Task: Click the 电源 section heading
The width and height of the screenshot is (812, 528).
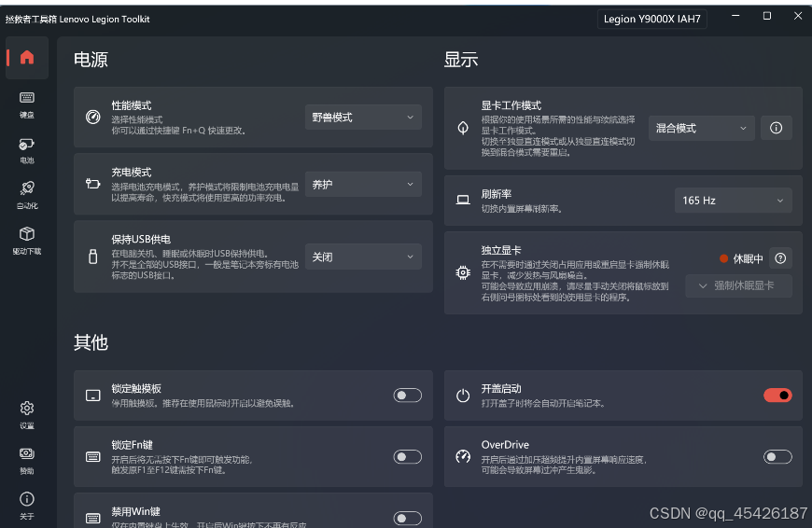Action: pos(91,60)
